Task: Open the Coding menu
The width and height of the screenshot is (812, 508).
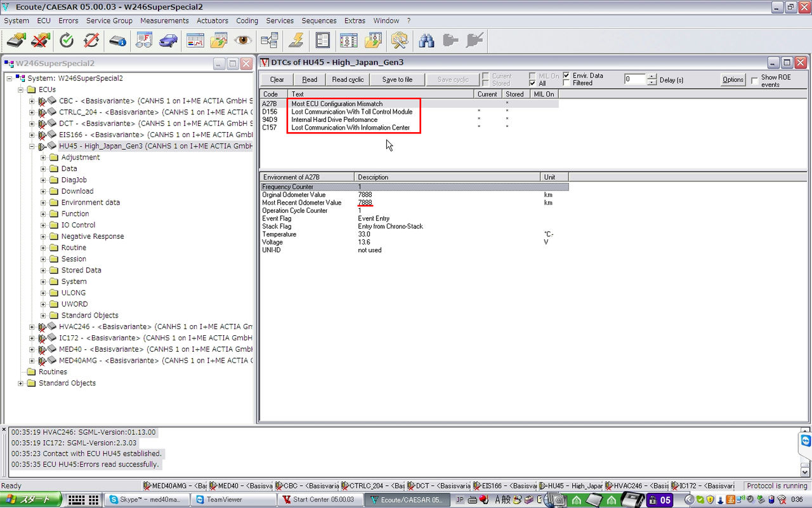Action: tap(247, 20)
